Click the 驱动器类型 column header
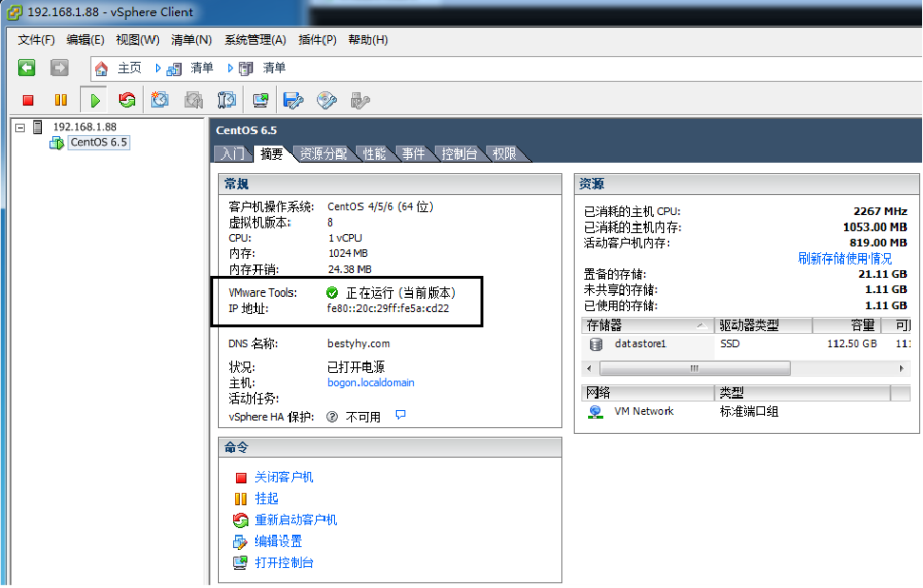 tap(763, 325)
